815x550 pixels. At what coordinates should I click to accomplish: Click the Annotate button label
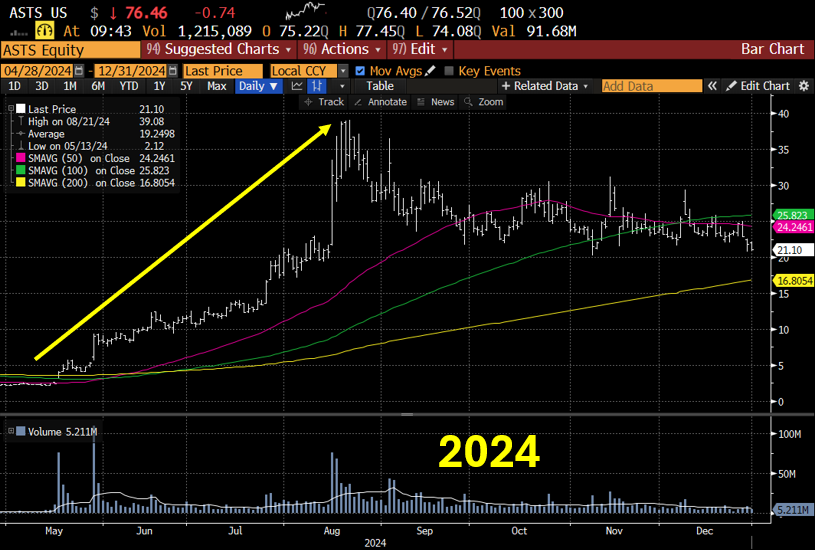(x=387, y=102)
